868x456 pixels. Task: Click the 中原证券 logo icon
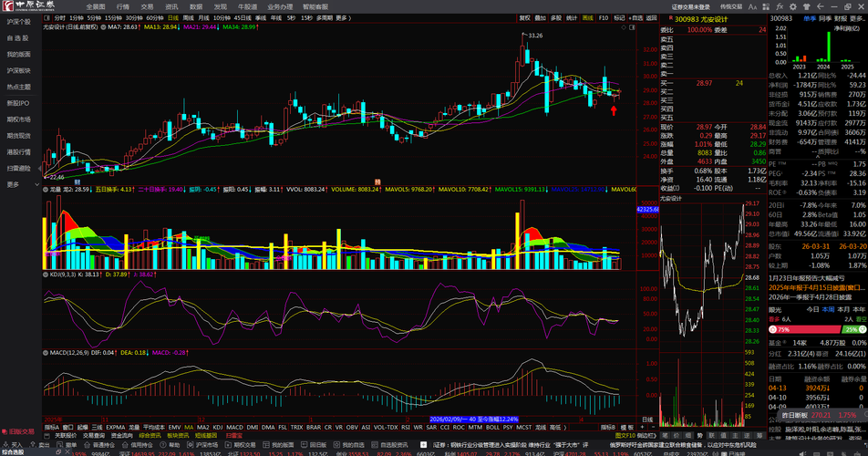coord(7,6)
